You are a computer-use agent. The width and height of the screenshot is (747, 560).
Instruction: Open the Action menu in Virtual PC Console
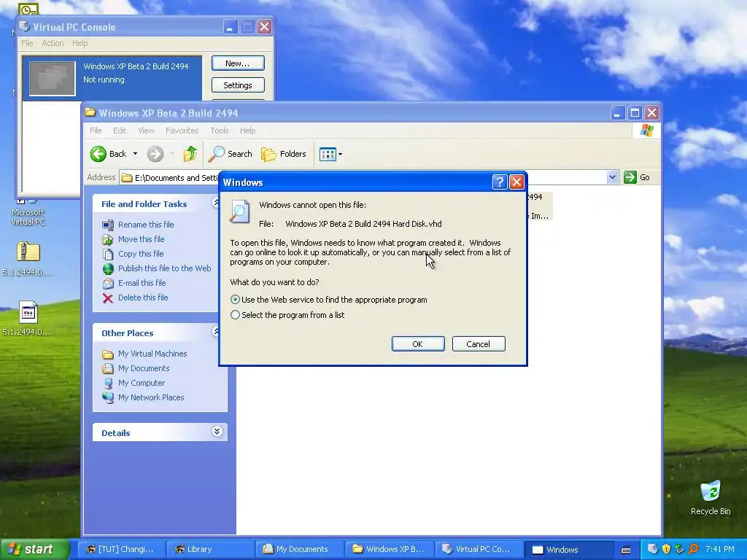coord(53,43)
